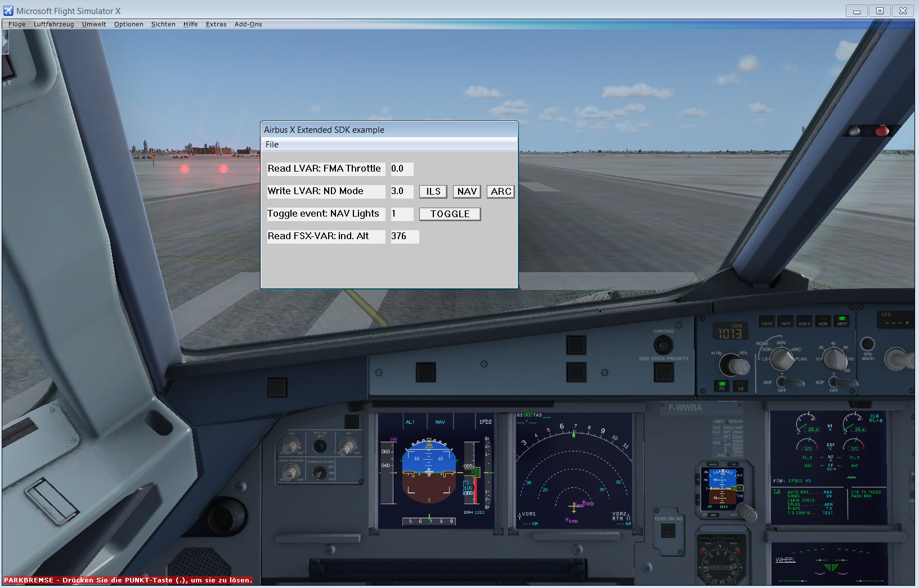Click the Flight Simulator X title bar icon
919x588 pixels.
[x=8, y=11]
